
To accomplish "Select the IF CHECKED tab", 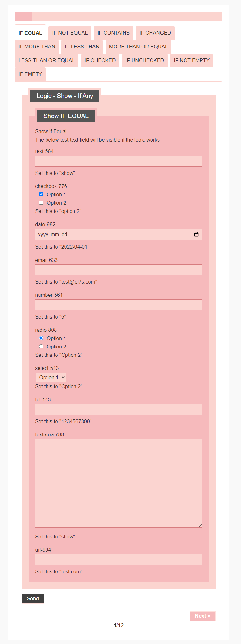I will [100, 61].
